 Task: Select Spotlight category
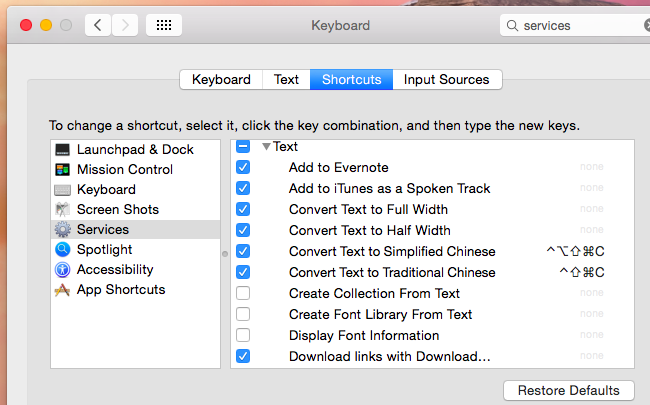coord(136,250)
